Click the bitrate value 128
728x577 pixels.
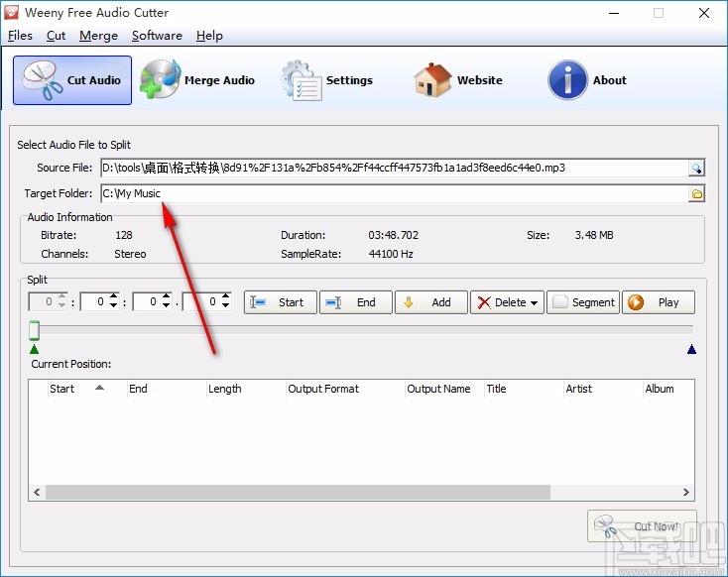pos(124,235)
